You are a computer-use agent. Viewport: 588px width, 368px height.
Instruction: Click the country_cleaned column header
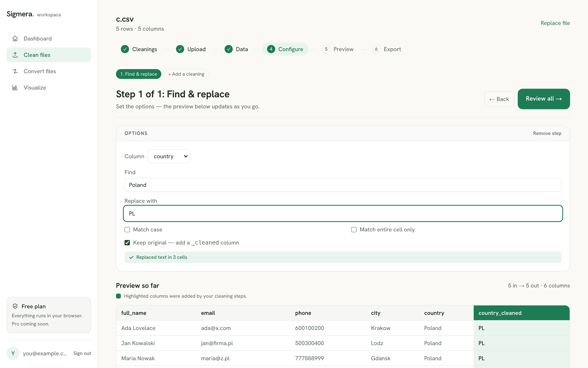pos(521,313)
